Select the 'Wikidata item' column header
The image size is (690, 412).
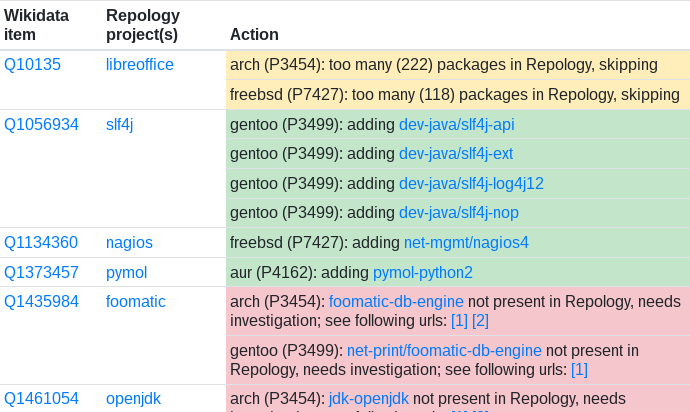37,25
